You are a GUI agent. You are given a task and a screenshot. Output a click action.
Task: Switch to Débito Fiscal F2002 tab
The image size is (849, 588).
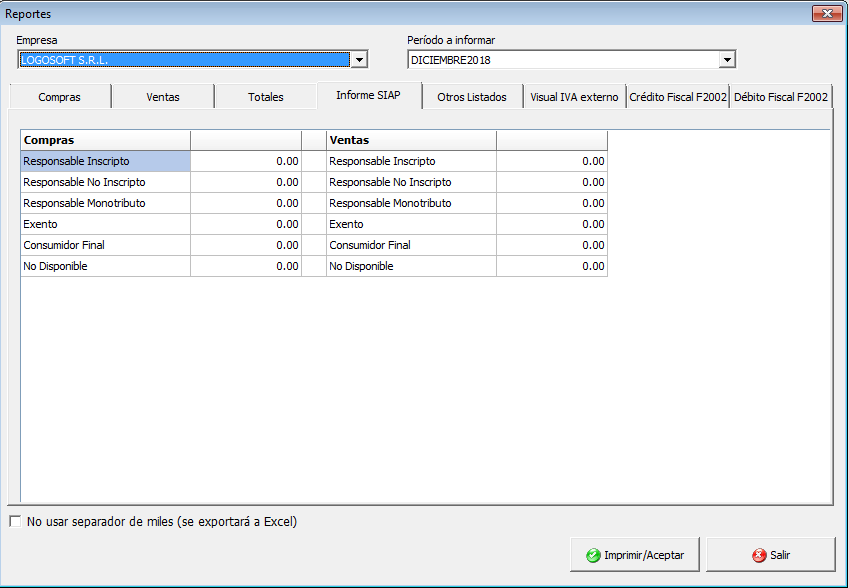(x=780, y=97)
